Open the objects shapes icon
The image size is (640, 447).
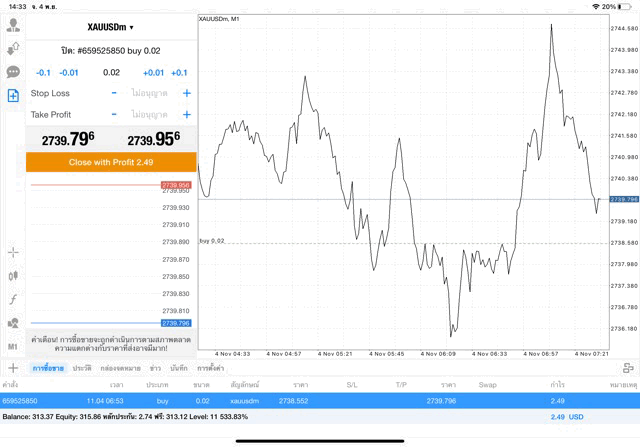click(x=13, y=323)
